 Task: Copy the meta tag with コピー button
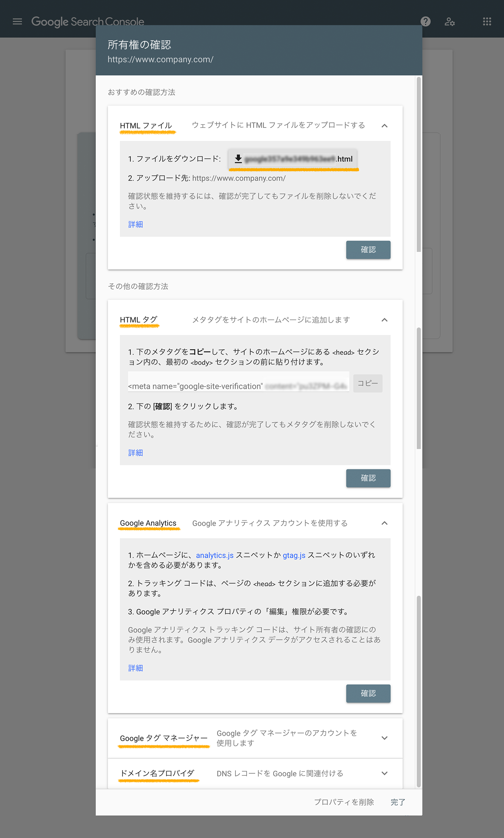(x=368, y=383)
